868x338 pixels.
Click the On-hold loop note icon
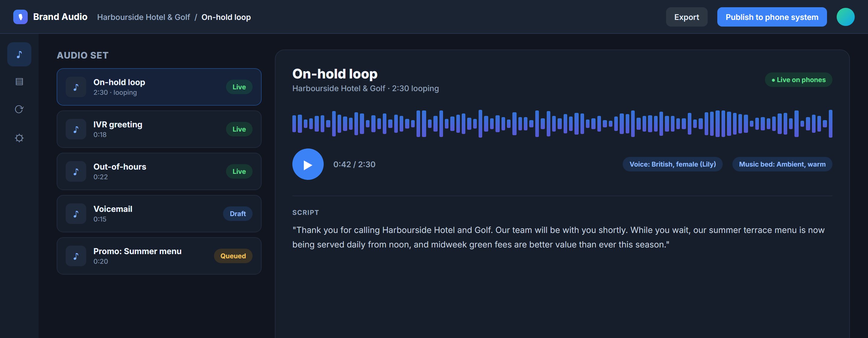pyautogui.click(x=76, y=87)
